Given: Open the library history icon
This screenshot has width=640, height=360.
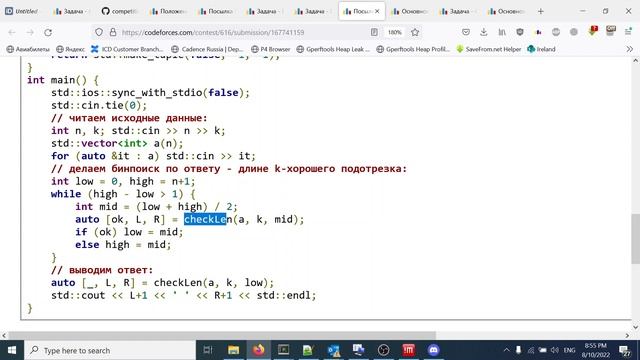Looking at the screenshot, I should point(502,32).
